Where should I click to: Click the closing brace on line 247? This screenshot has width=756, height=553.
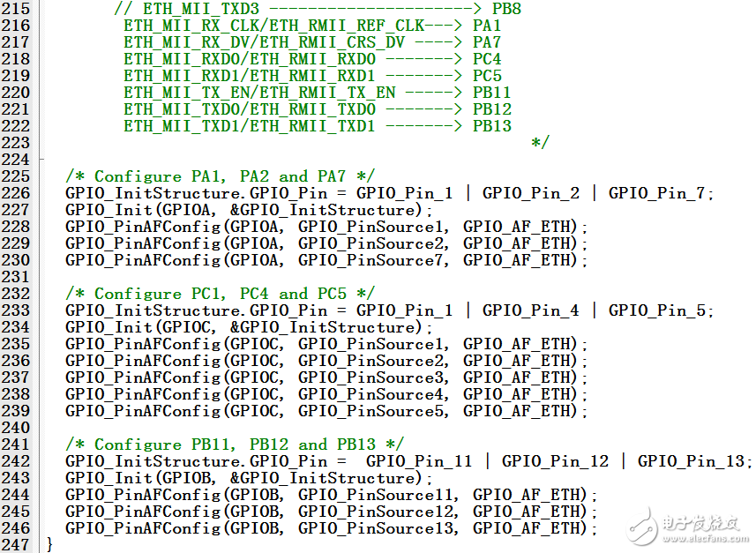[50, 545]
